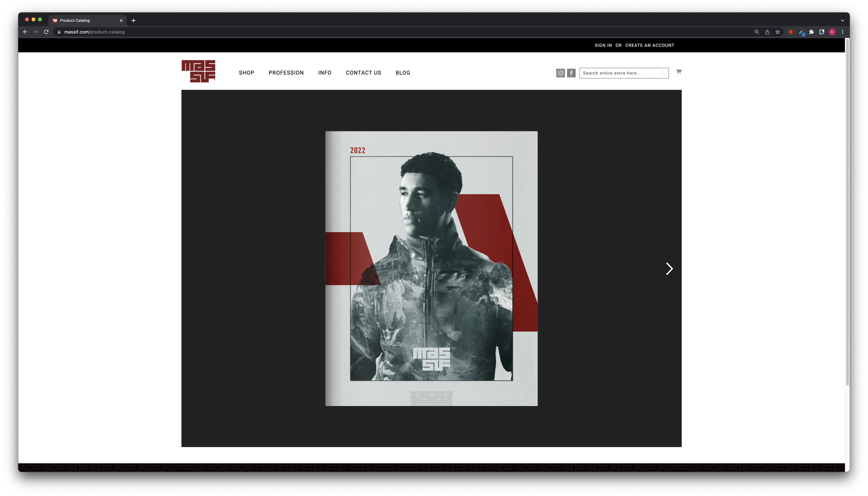Open the SHOP menu
The width and height of the screenshot is (868, 496).
(247, 73)
